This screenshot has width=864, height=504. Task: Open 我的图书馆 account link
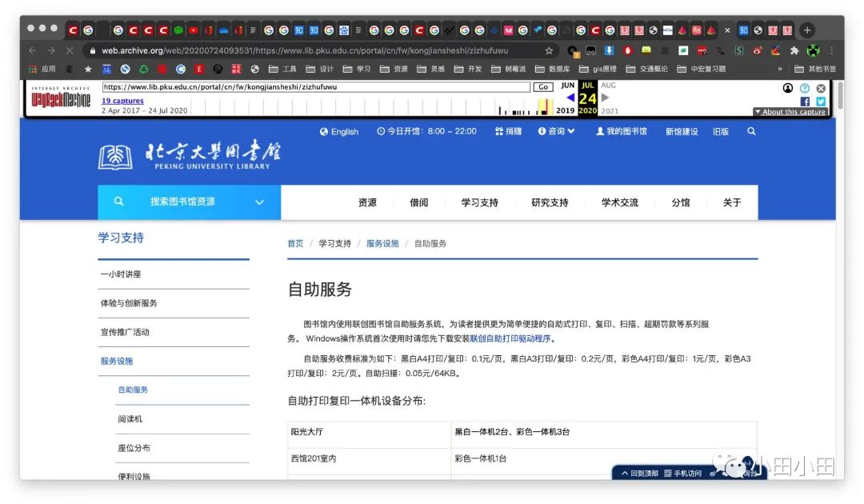[622, 131]
